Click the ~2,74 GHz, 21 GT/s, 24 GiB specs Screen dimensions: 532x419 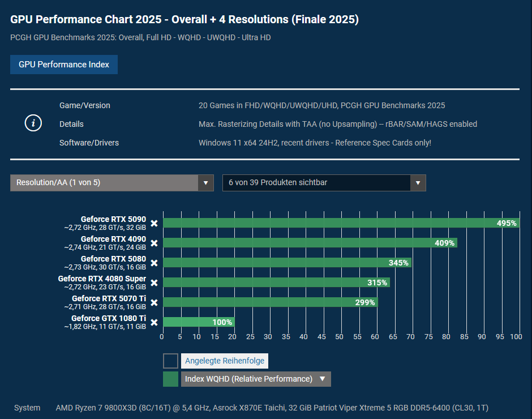point(105,247)
